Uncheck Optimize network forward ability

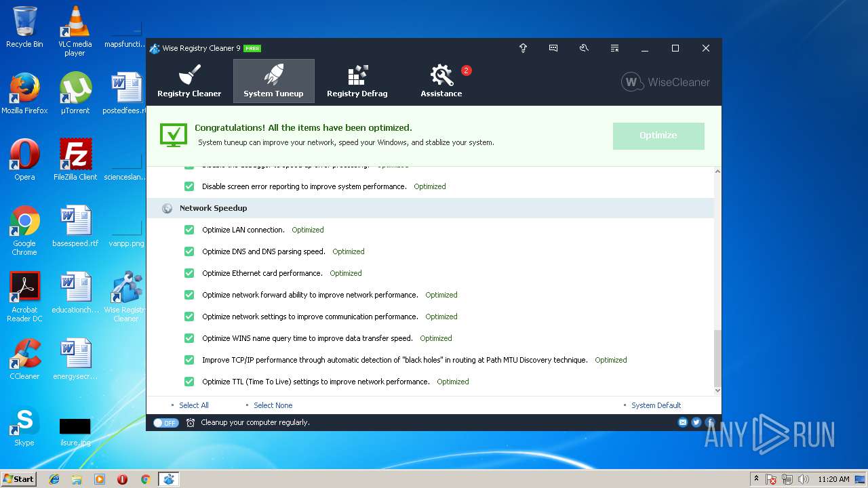[x=189, y=295]
